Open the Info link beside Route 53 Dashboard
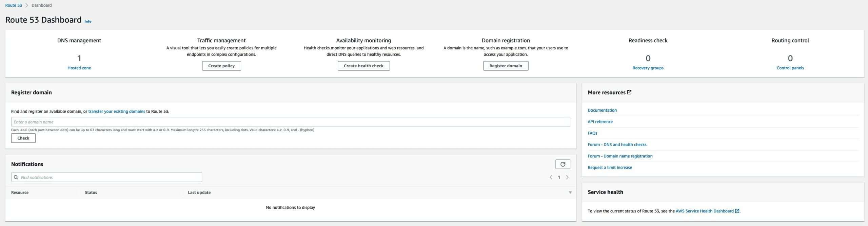Screen dimensions: 868x226 coord(88,21)
